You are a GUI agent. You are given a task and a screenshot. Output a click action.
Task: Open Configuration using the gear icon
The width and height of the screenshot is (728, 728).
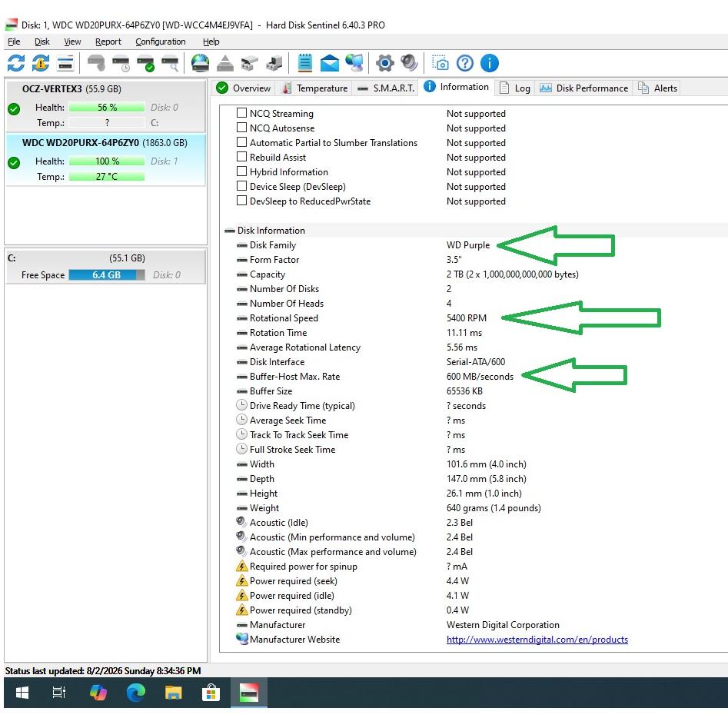pyautogui.click(x=384, y=63)
